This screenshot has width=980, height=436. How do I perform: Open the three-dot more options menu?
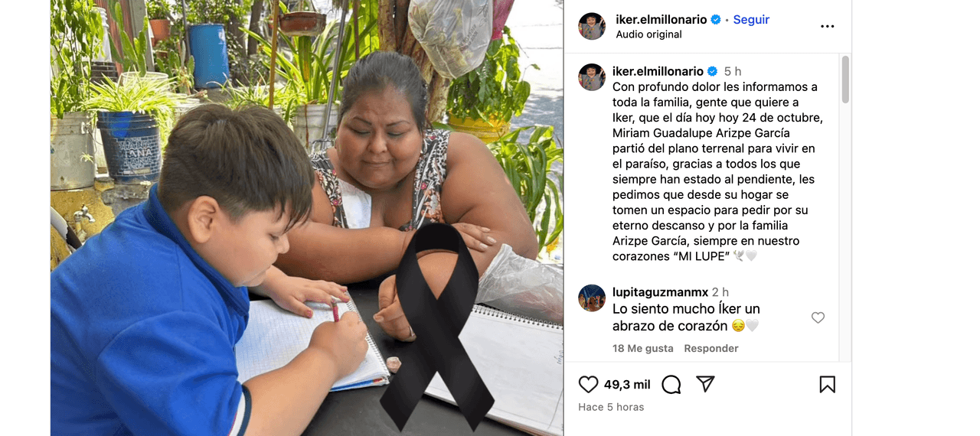pos(828,26)
